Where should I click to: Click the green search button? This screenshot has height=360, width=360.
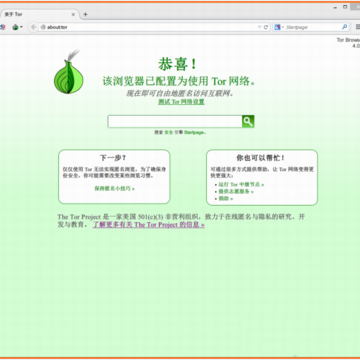248,122
